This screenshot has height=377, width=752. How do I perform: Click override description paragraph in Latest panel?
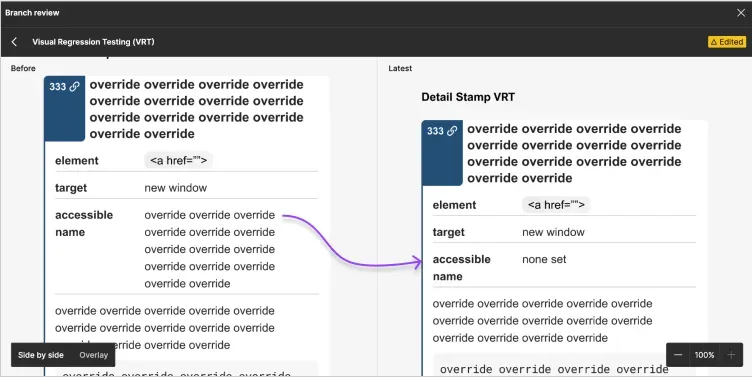pyautogui.click(x=542, y=321)
